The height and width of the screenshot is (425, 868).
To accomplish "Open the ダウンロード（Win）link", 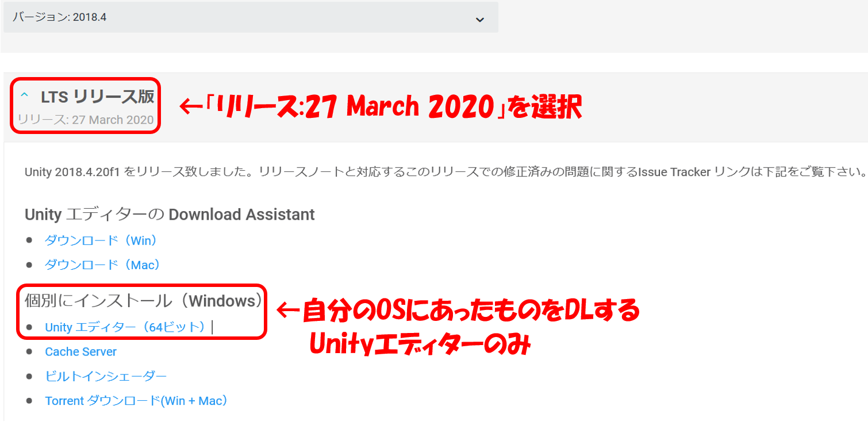I will click(x=101, y=240).
